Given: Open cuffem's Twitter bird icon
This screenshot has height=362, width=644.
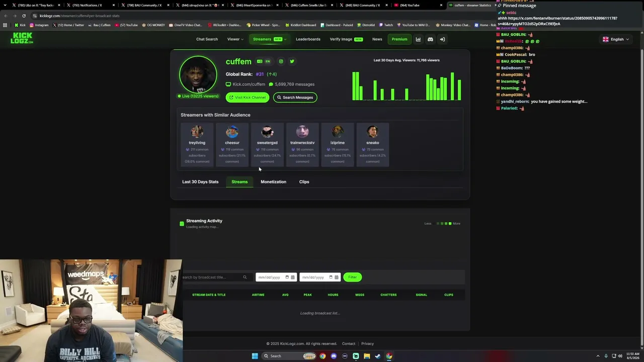Looking at the screenshot, I should click(292, 61).
